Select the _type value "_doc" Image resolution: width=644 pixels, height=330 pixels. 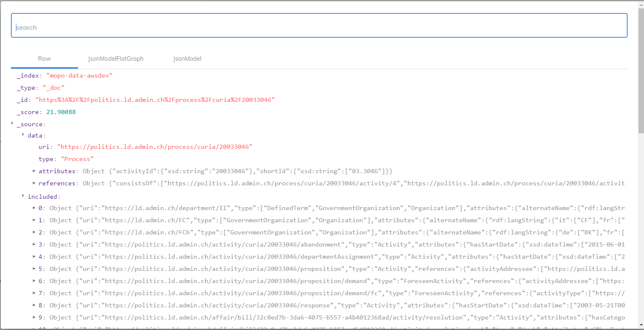pos(54,88)
